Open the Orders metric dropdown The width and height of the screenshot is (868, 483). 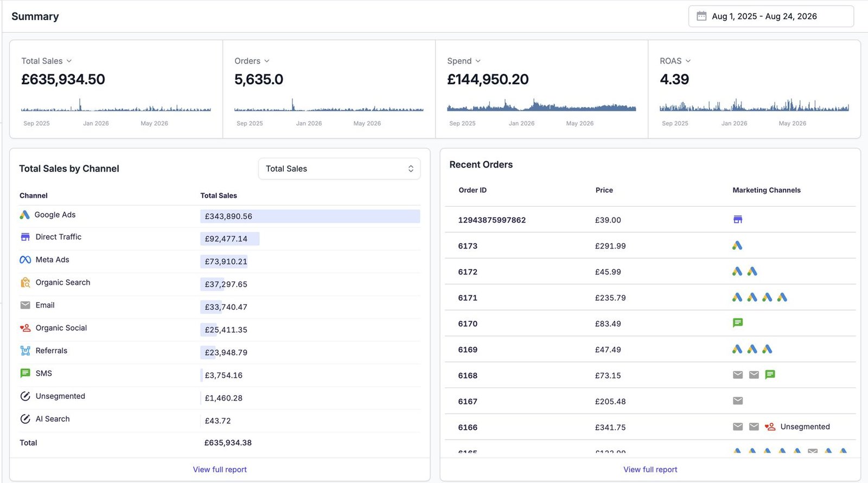coord(252,61)
